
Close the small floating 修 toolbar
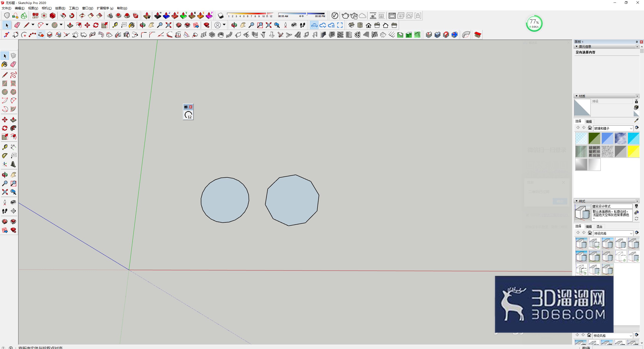(191, 107)
